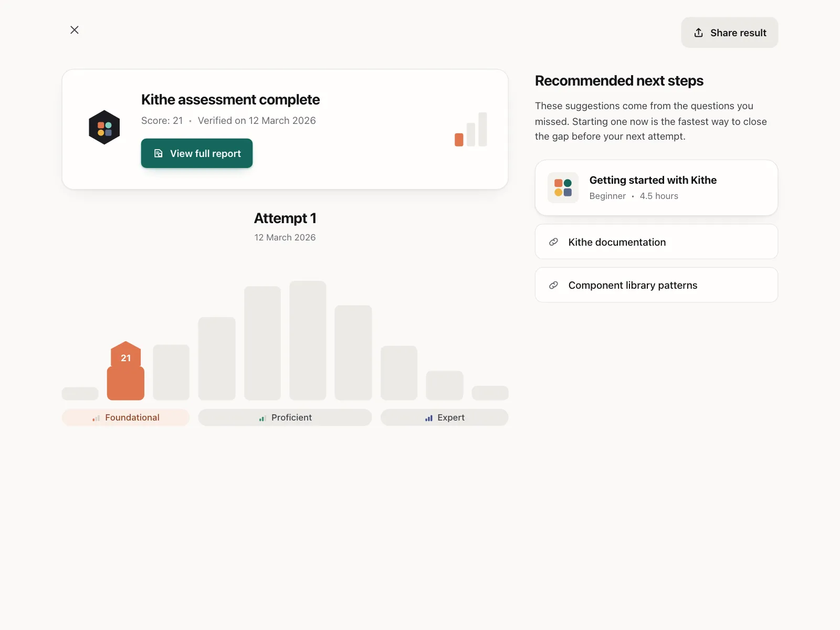The width and height of the screenshot is (840, 630).
Task: Select the Proficient level pill
Action: 285,417
